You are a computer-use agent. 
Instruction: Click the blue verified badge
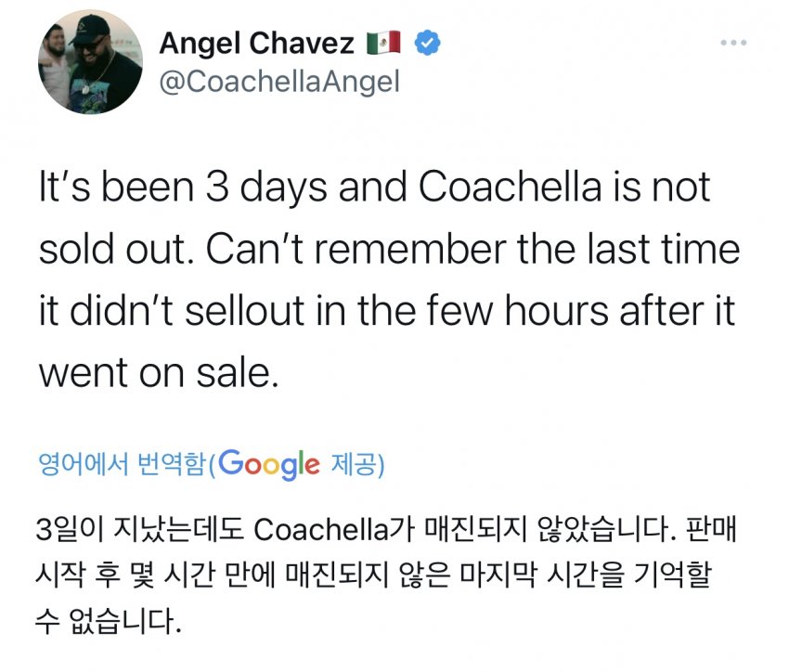[x=426, y=43]
